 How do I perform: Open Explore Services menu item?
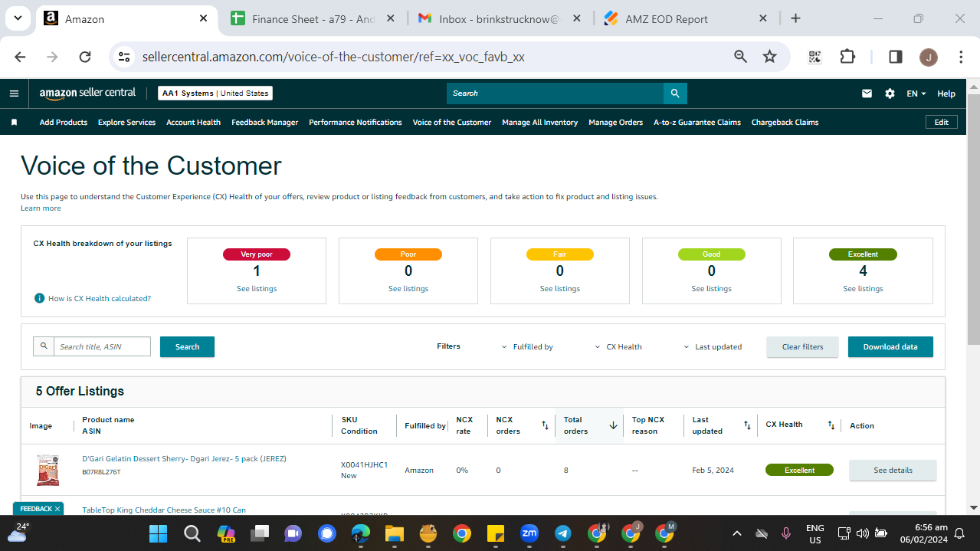click(x=126, y=122)
